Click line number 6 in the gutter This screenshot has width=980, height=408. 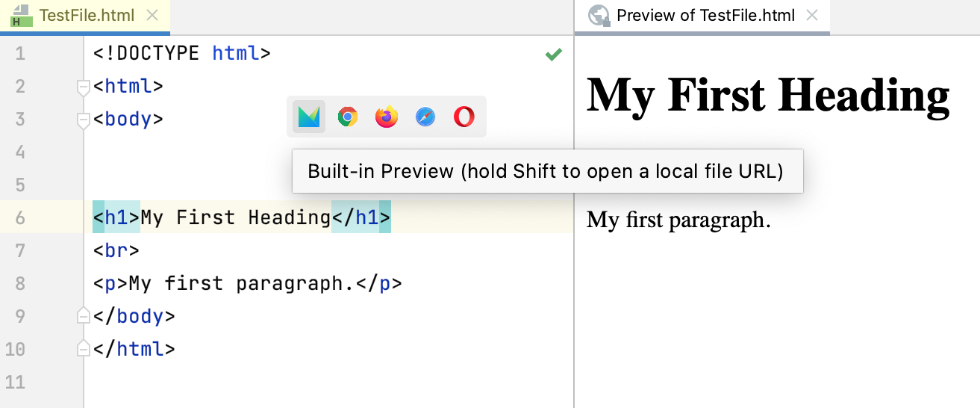pyautogui.click(x=19, y=218)
